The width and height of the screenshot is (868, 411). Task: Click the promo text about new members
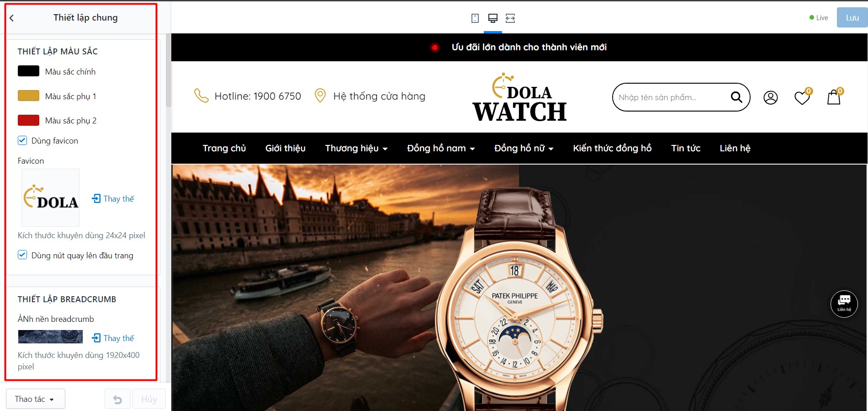click(x=529, y=47)
